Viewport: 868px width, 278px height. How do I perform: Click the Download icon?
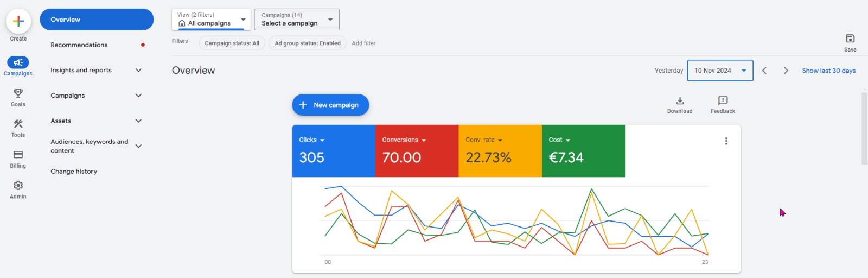pos(680,100)
